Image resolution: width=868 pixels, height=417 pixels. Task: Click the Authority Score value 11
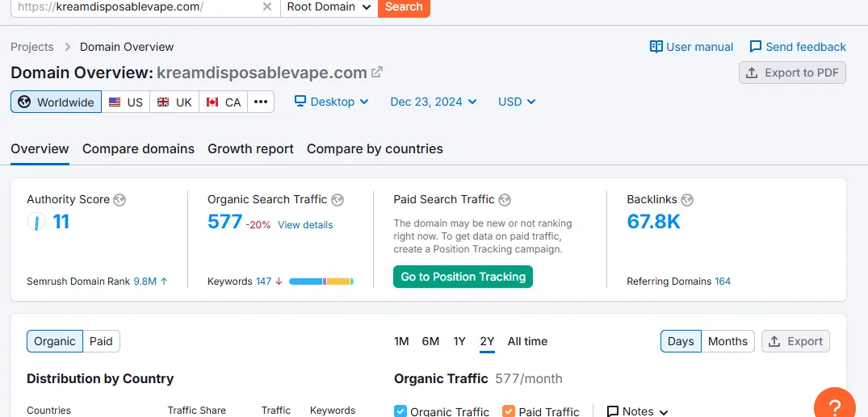coord(61,222)
